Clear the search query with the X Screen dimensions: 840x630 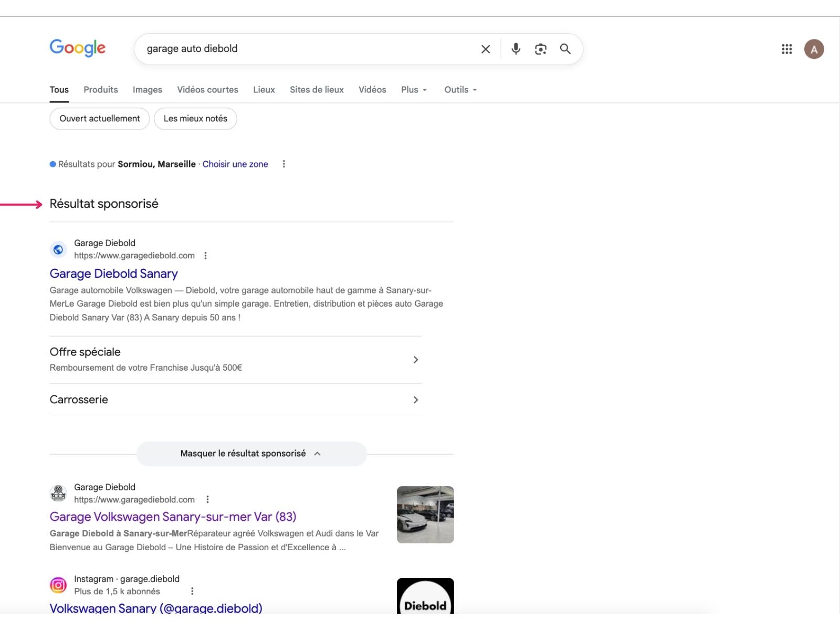pyautogui.click(x=485, y=49)
